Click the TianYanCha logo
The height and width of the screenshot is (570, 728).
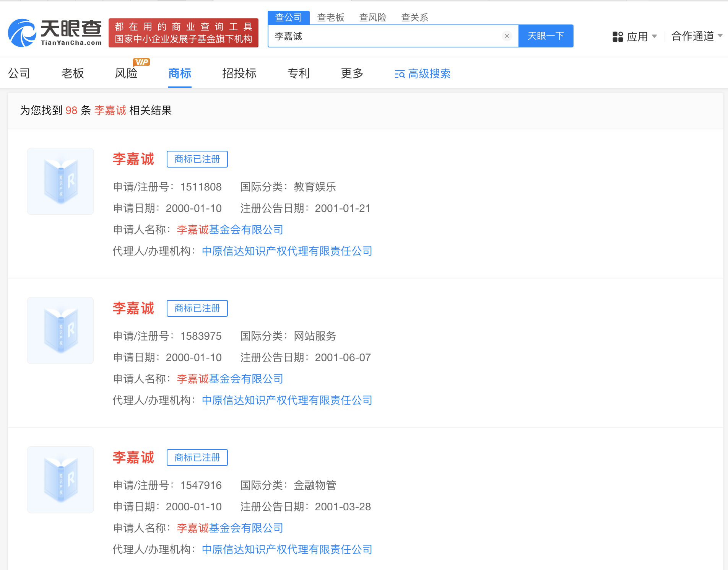(x=55, y=33)
